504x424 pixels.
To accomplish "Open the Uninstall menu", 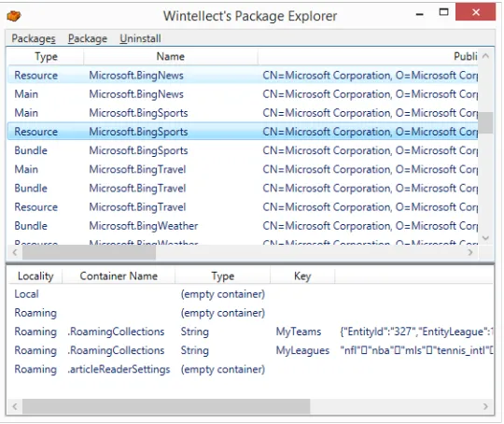I will [x=140, y=38].
